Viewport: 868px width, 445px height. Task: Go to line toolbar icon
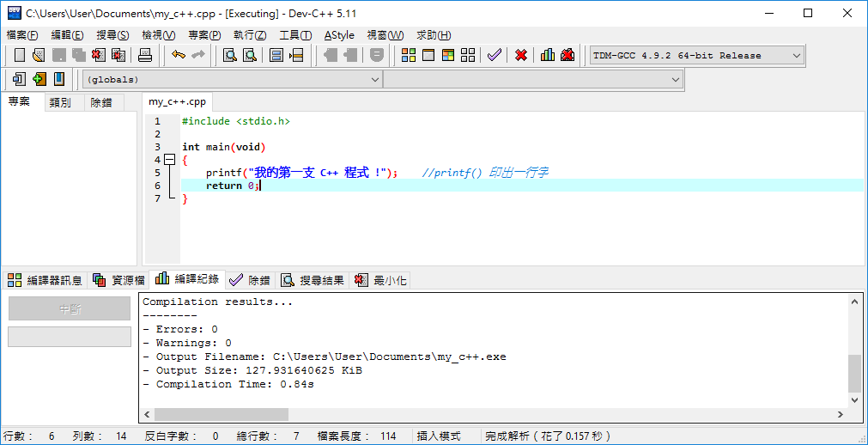tap(297, 56)
